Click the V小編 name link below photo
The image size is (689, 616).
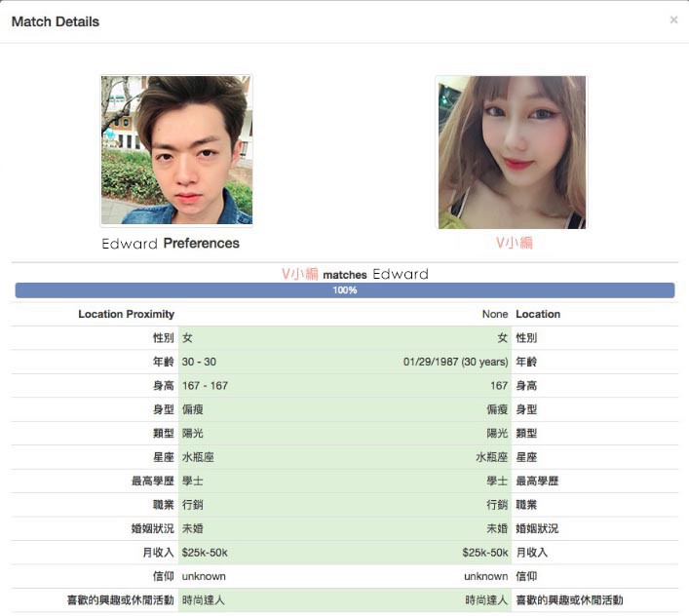coord(514,243)
